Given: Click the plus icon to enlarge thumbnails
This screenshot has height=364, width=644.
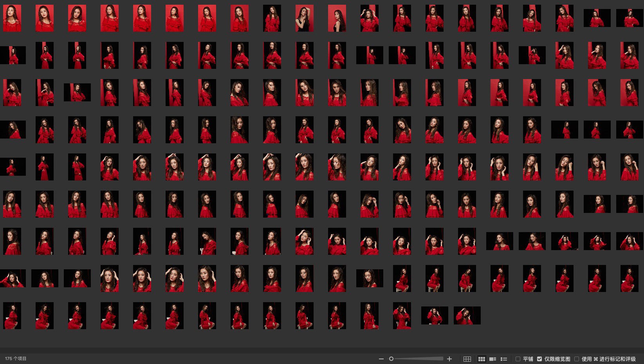Looking at the screenshot, I should click(449, 359).
